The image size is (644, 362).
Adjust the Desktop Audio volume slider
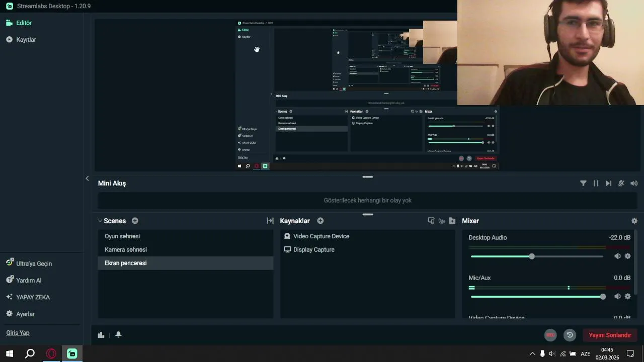point(537,256)
